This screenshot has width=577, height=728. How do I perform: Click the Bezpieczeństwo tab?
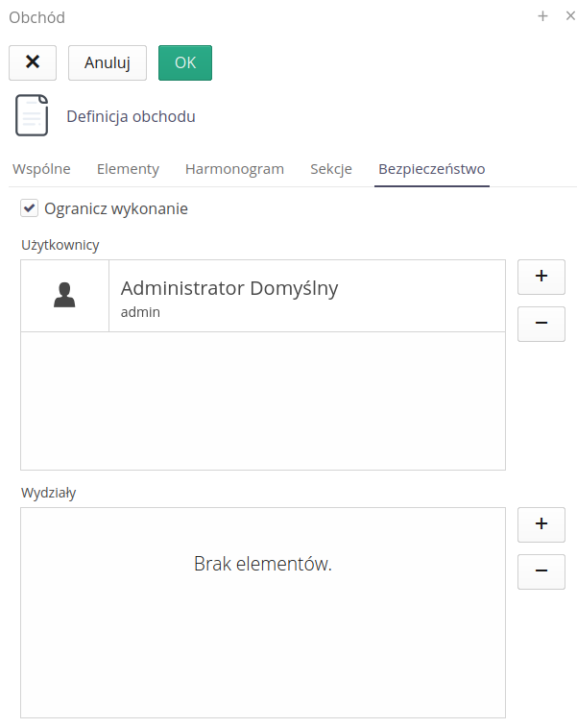(x=432, y=169)
